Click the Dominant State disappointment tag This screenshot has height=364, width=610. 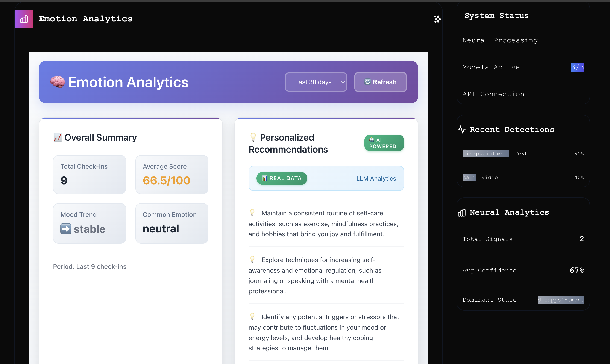click(560, 300)
